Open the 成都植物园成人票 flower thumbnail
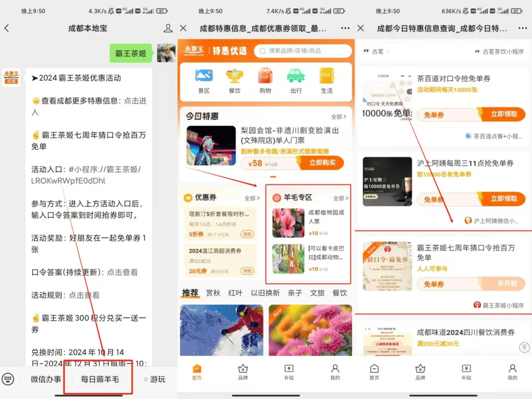This screenshot has width=532, height=399. coord(288,223)
